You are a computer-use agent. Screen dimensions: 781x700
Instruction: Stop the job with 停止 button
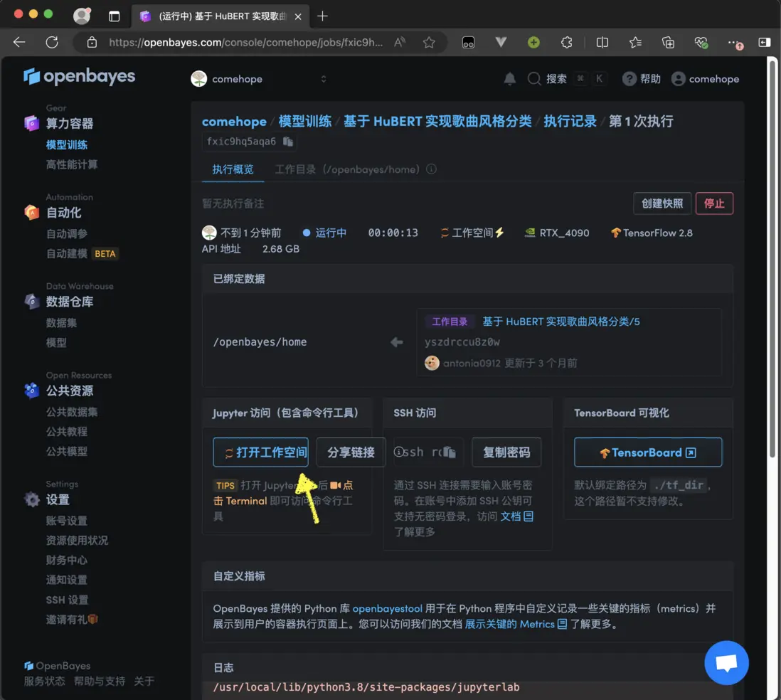713,203
